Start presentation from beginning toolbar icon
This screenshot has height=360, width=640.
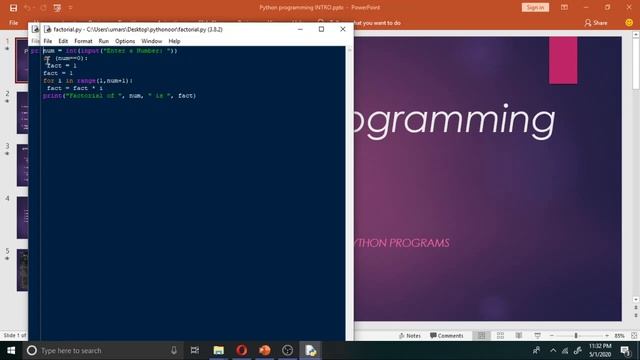(x=58, y=8)
